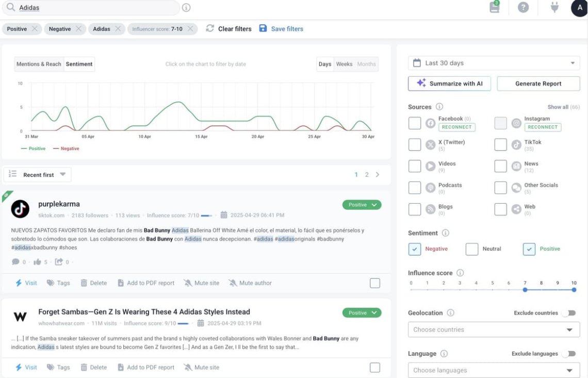
Task: Open the user avatar menu
Action: click(x=579, y=8)
